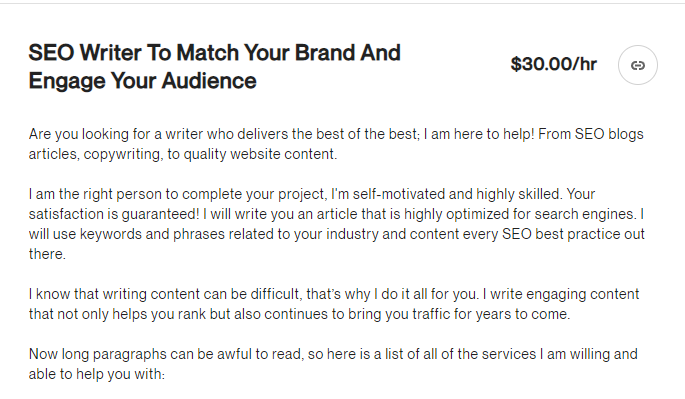Click the 'articles, copywriting, to quality website content' line

click(x=183, y=154)
